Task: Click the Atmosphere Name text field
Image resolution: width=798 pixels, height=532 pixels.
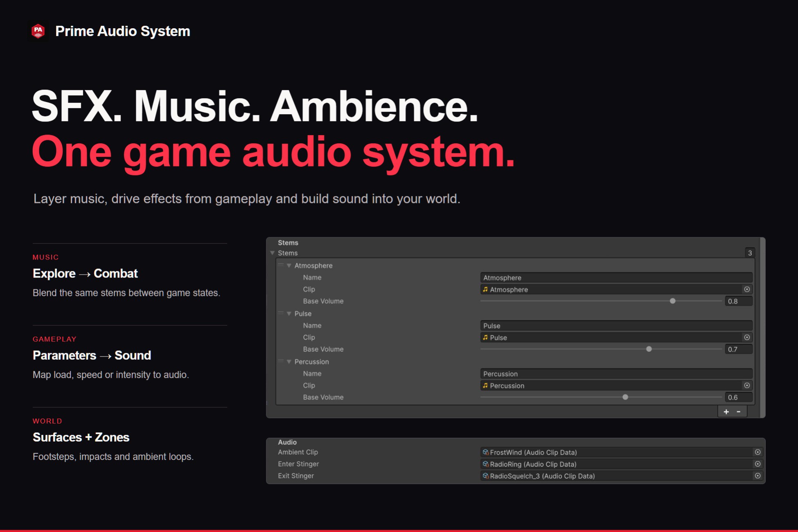Action: (616, 278)
